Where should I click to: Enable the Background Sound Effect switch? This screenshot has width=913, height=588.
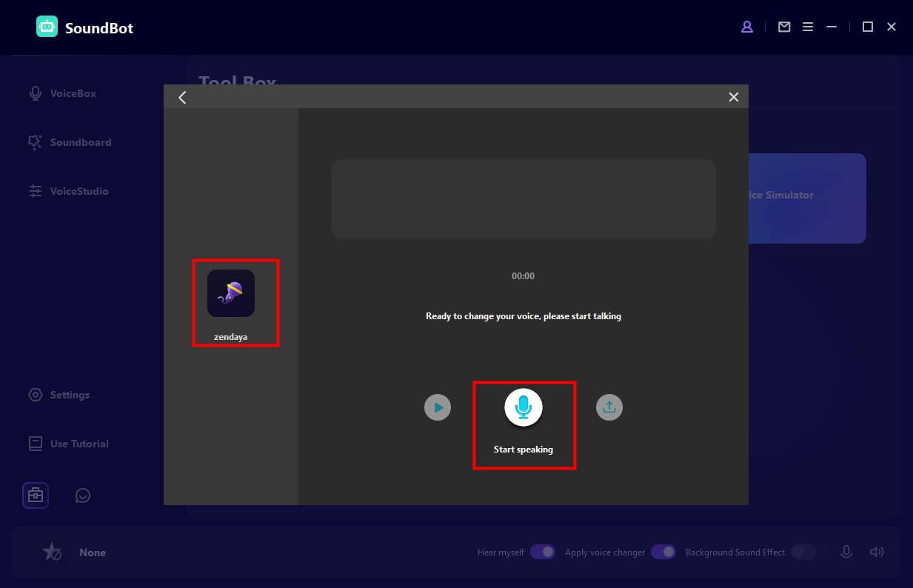pos(803,552)
